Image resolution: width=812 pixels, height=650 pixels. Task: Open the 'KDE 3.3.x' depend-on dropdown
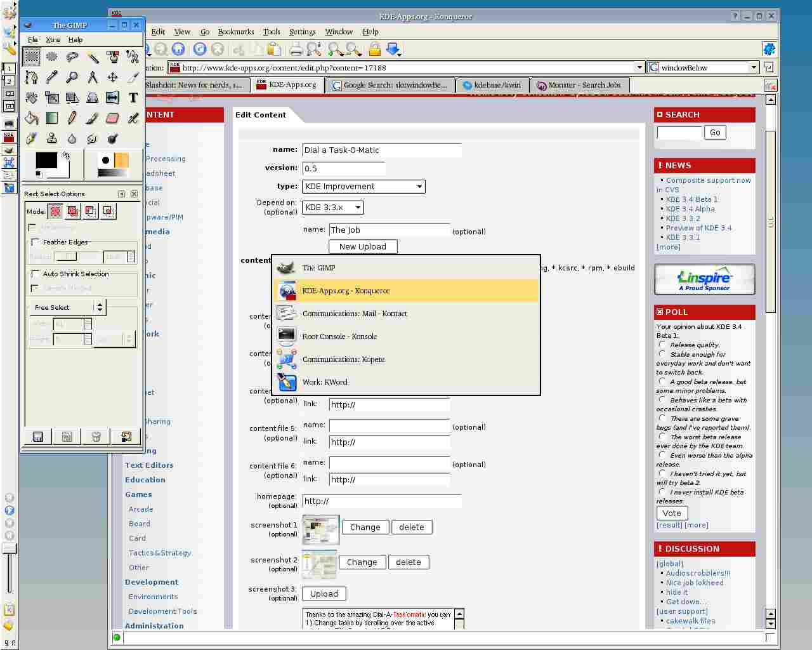pyautogui.click(x=333, y=208)
